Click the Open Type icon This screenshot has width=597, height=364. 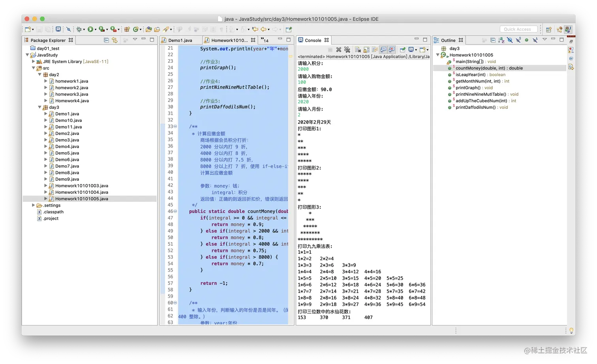(149, 29)
